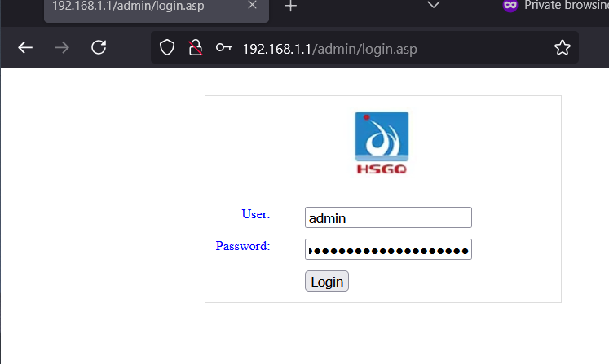Open the tracking protection shield icon

[167, 48]
